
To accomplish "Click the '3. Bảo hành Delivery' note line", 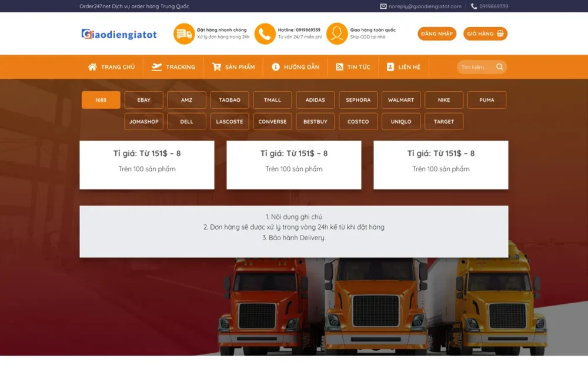I will [x=293, y=238].
